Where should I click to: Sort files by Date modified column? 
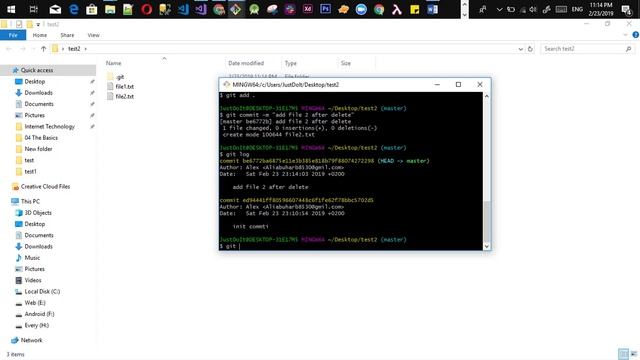246,63
